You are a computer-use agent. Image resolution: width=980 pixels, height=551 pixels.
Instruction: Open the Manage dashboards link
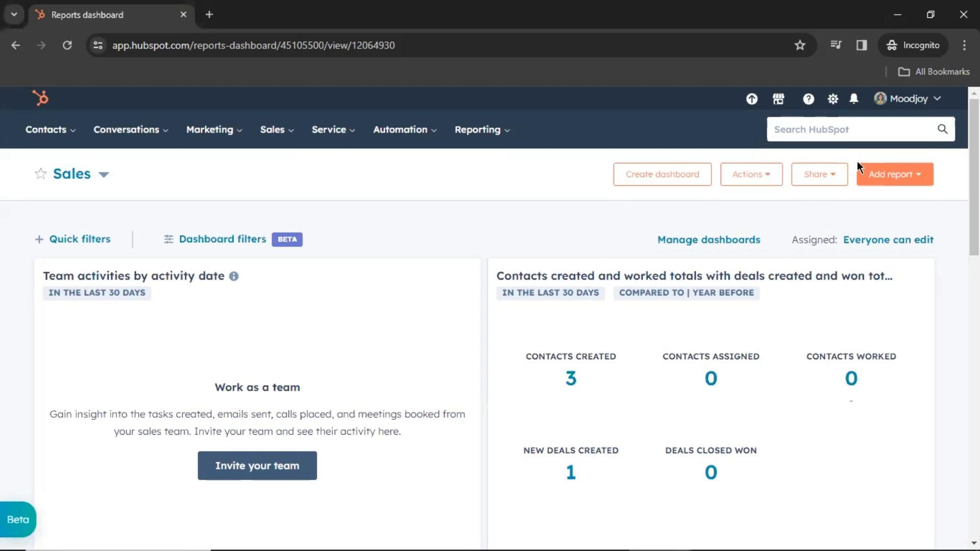pyautogui.click(x=708, y=240)
